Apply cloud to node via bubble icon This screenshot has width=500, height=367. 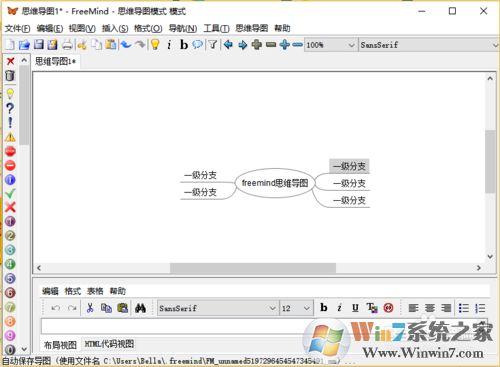(197, 44)
